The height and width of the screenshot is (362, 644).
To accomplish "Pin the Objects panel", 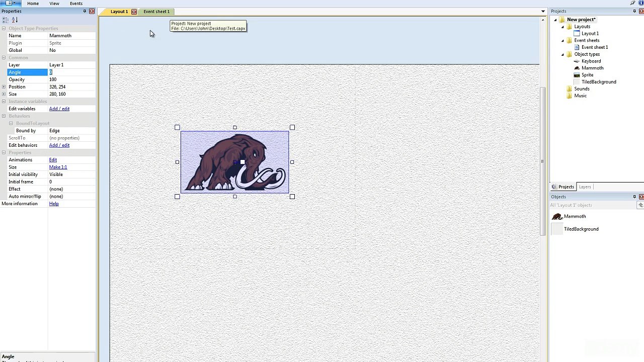I will click(634, 197).
